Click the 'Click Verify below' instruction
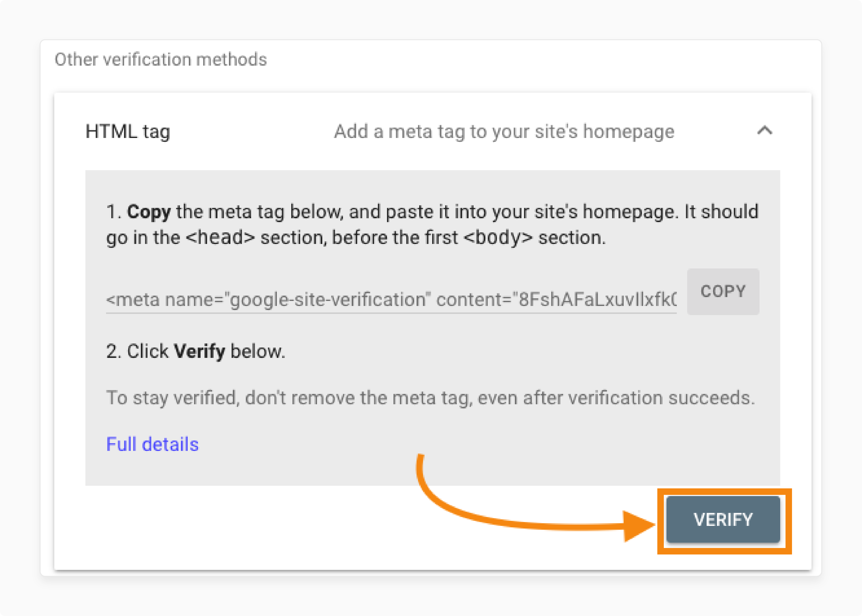Viewport: 862px width, 616px height. click(196, 351)
